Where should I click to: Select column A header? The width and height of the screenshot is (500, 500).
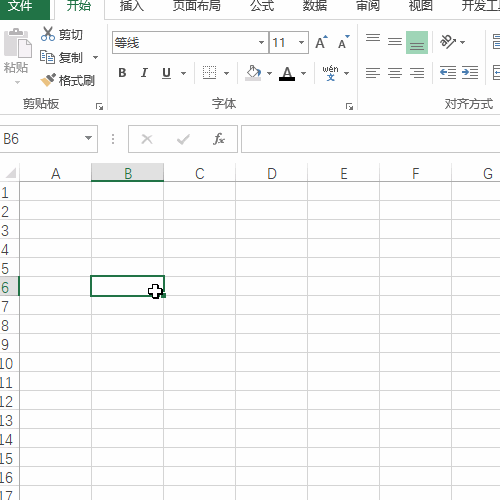tap(55, 173)
